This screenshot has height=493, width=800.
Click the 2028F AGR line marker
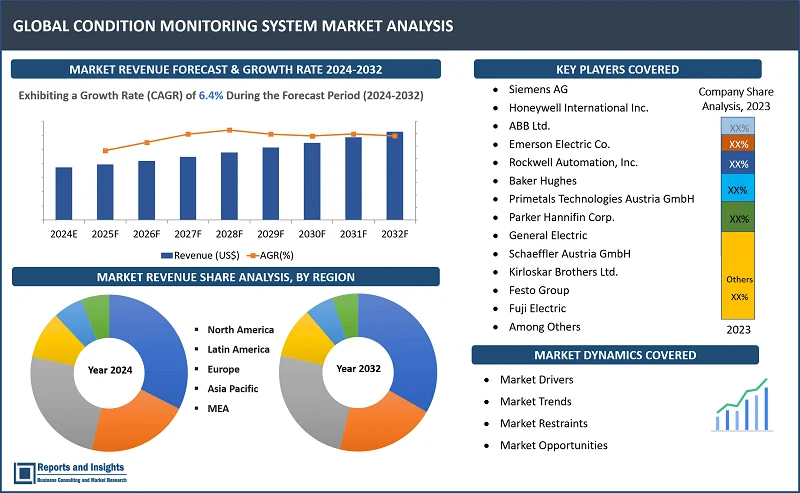point(230,130)
